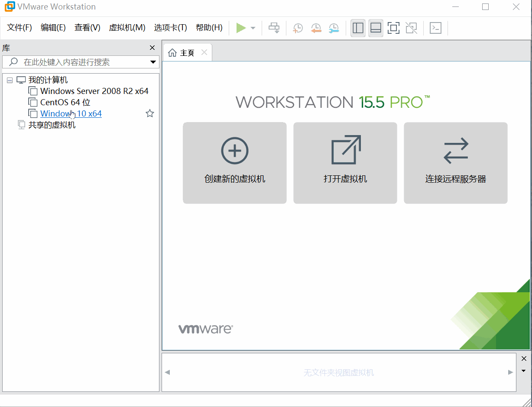Open the Windows 10 x64 VM link
Image resolution: width=532 pixels, height=407 pixels.
(71, 114)
